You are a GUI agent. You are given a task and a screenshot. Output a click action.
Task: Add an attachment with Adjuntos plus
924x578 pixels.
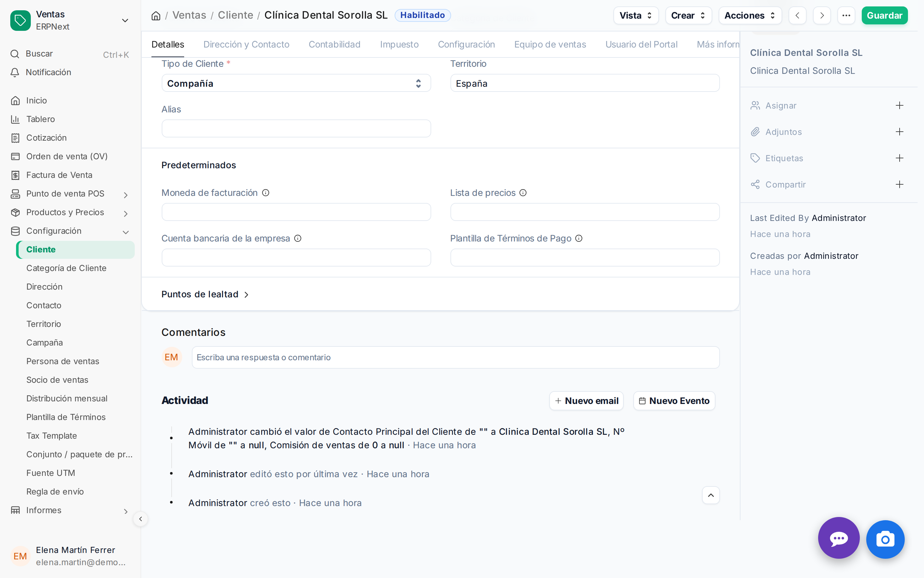900,132
